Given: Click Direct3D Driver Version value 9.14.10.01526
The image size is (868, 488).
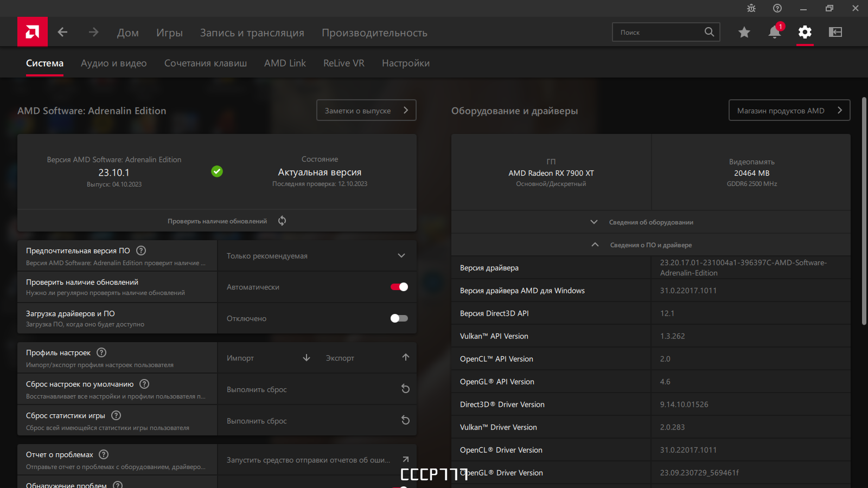Looking at the screenshot, I should pyautogui.click(x=684, y=404).
